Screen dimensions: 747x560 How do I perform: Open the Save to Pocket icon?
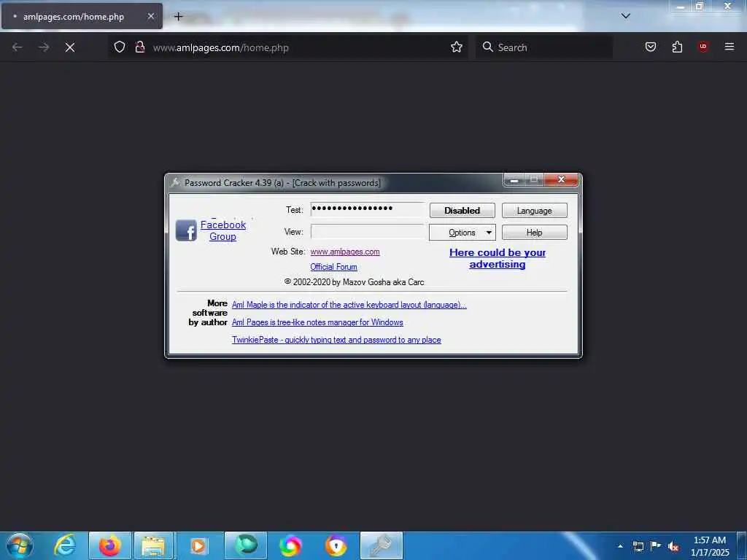(651, 47)
